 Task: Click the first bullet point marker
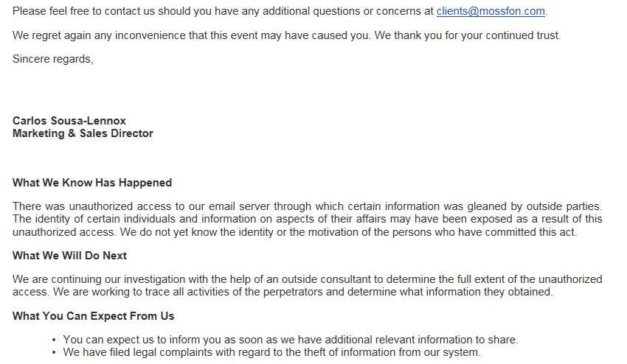pyautogui.click(x=55, y=340)
